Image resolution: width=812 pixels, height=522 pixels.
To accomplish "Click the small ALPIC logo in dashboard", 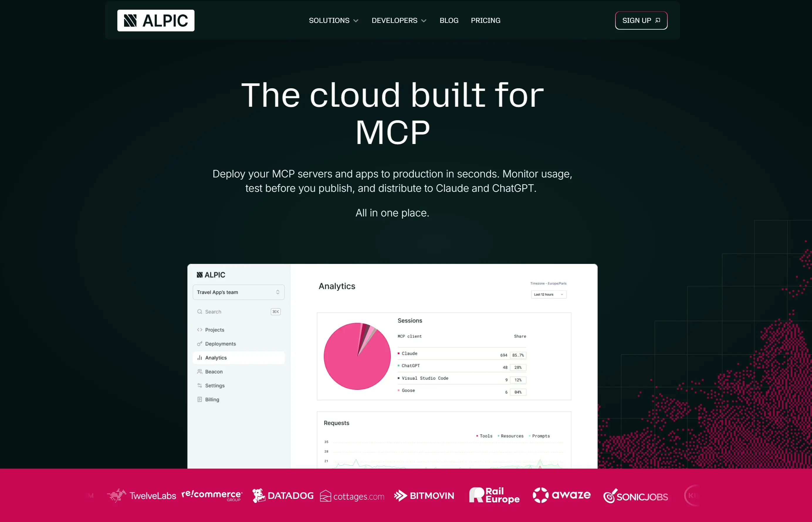I will coord(211,275).
